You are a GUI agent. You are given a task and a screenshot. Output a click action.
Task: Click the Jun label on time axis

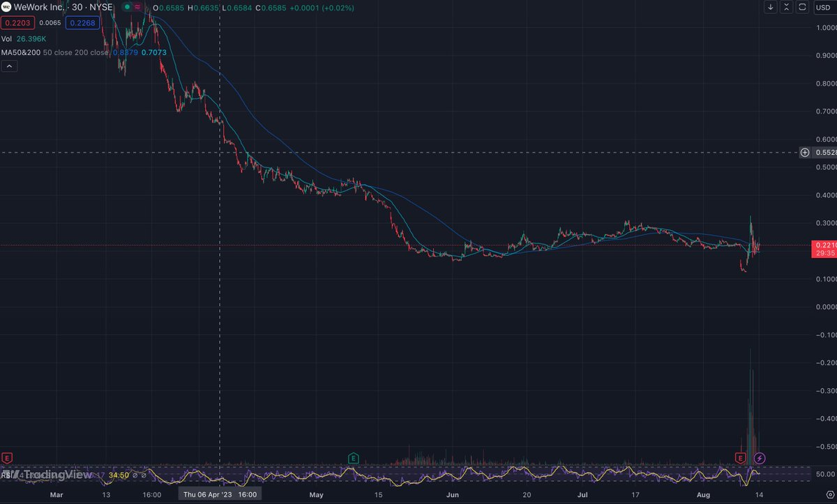tap(453, 494)
